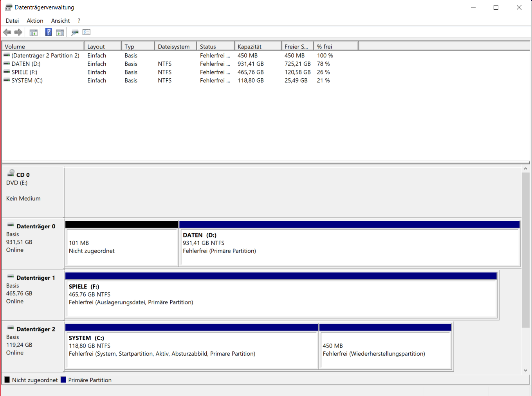Click the Forward arrow in the toolbar
532x396 pixels.
tap(18, 33)
